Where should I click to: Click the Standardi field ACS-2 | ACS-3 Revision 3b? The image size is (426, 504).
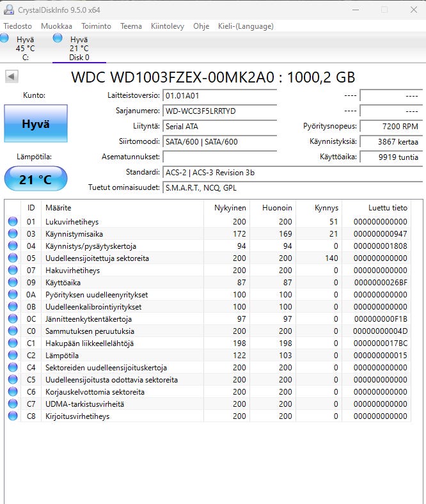point(292,173)
